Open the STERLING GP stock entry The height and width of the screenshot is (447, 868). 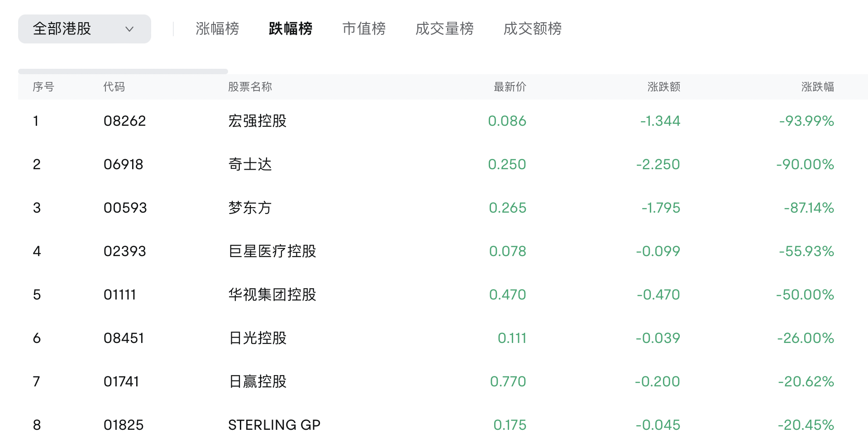pyautogui.click(x=274, y=425)
